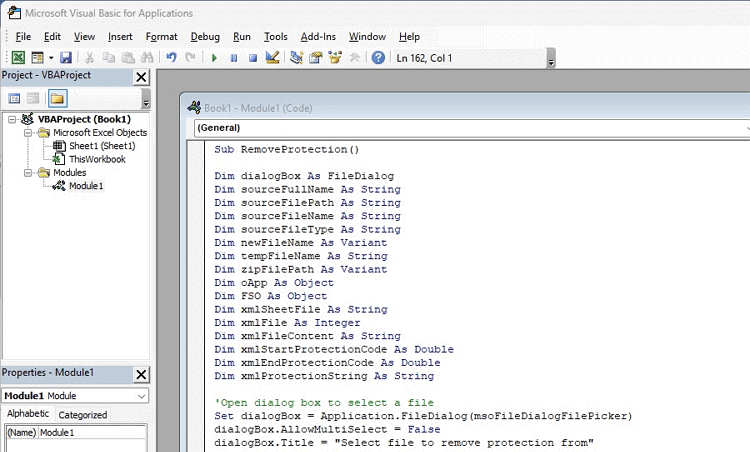Click the Reset (stop) square icon
750x452 pixels.
tap(253, 58)
